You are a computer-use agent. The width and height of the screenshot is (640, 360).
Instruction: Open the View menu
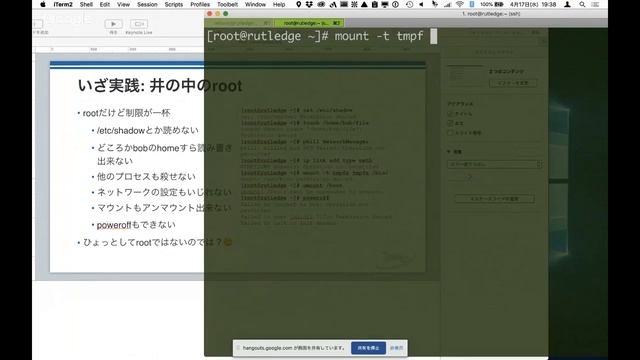coord(123,4)
